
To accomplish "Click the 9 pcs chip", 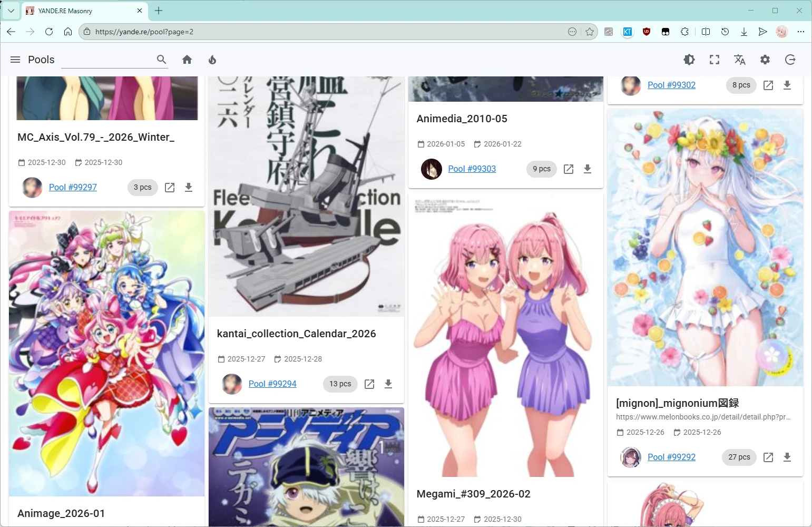I will tap(542, 169).
